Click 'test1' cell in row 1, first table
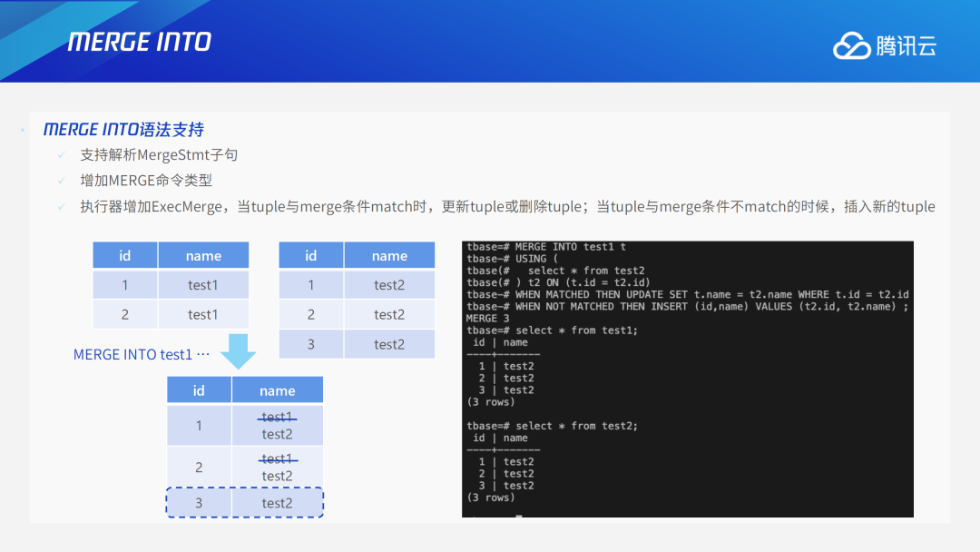 click(203, 285)
